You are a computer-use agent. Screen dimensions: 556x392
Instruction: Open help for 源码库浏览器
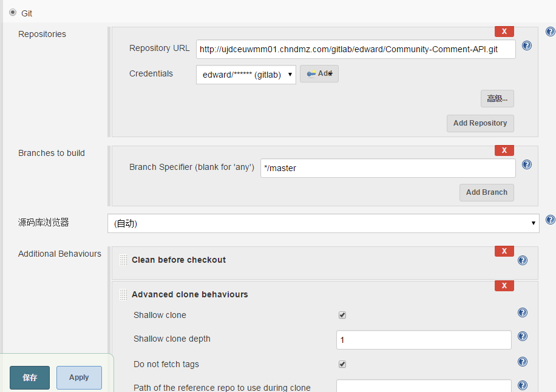550,220
